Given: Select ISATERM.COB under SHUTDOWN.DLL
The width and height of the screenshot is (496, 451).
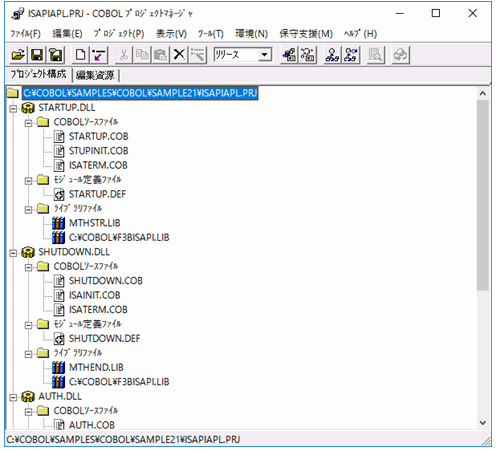Looking at the screenshot, I should [x=98, y=310].
